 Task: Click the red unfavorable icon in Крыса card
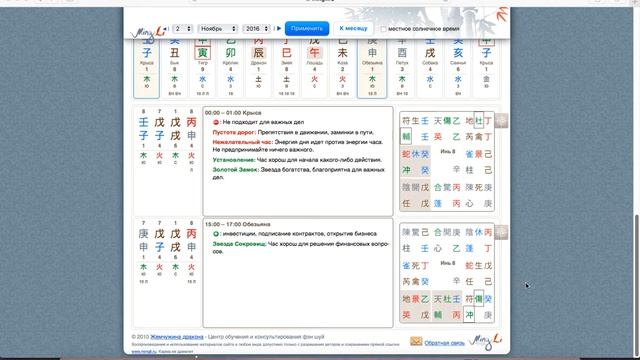(x=216, y=122)
